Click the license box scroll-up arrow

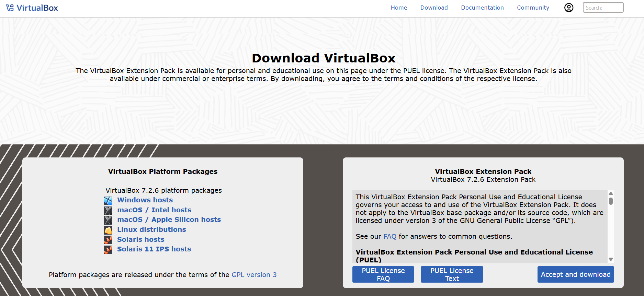611,193
